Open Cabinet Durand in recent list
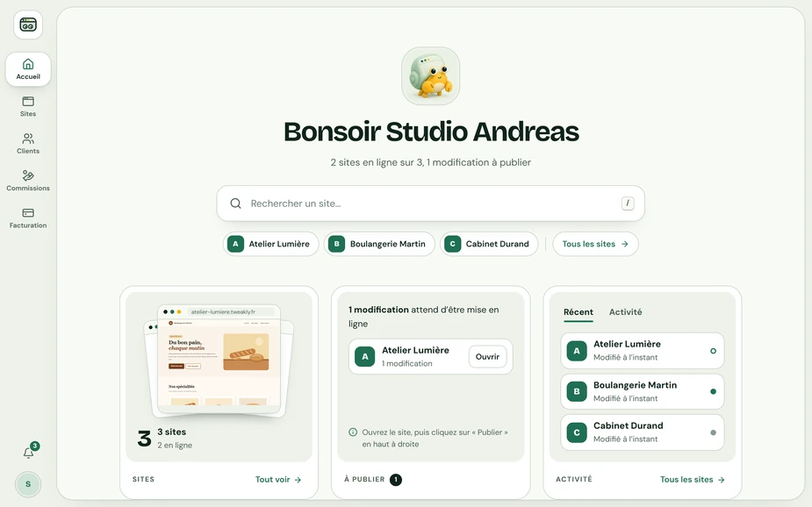Viewport: 812px width, 507px height. point(643,432)
